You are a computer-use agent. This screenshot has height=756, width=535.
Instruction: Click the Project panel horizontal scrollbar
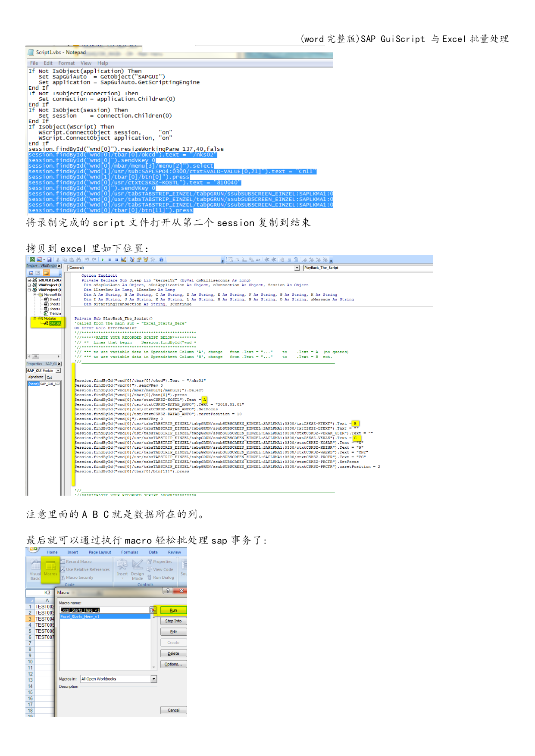click(x=44, y=356)
